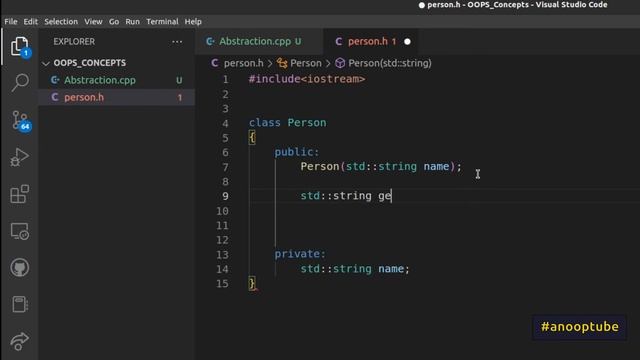Image resolution: width=640 pixels, height=360 pixels.
Task: Open the GitHub view icon
Action: (20, 268)
